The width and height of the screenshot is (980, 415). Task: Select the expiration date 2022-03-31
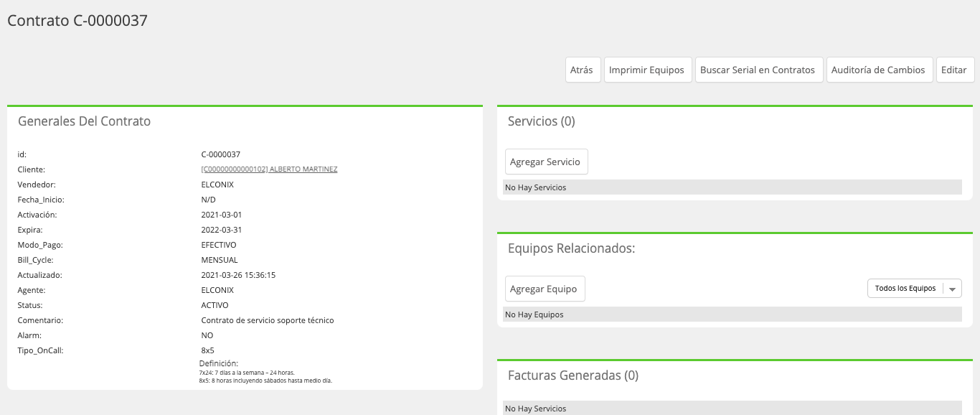click(x=222, y=230)
